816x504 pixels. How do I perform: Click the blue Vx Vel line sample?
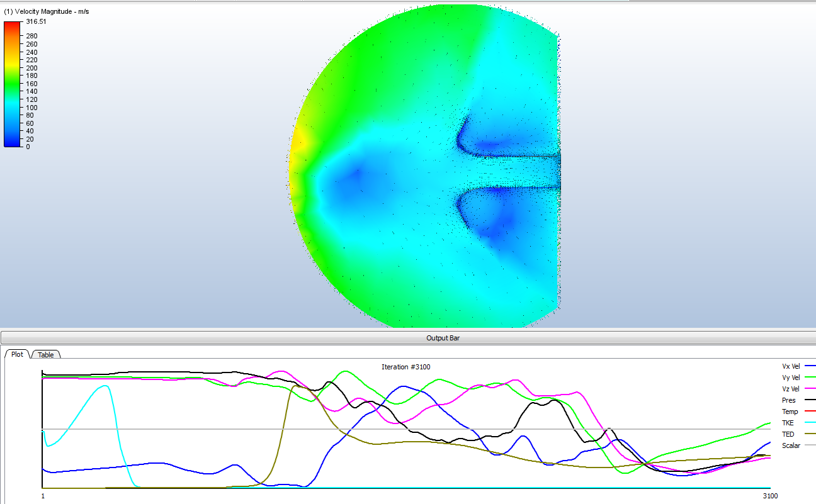click(x=810, y=366)
